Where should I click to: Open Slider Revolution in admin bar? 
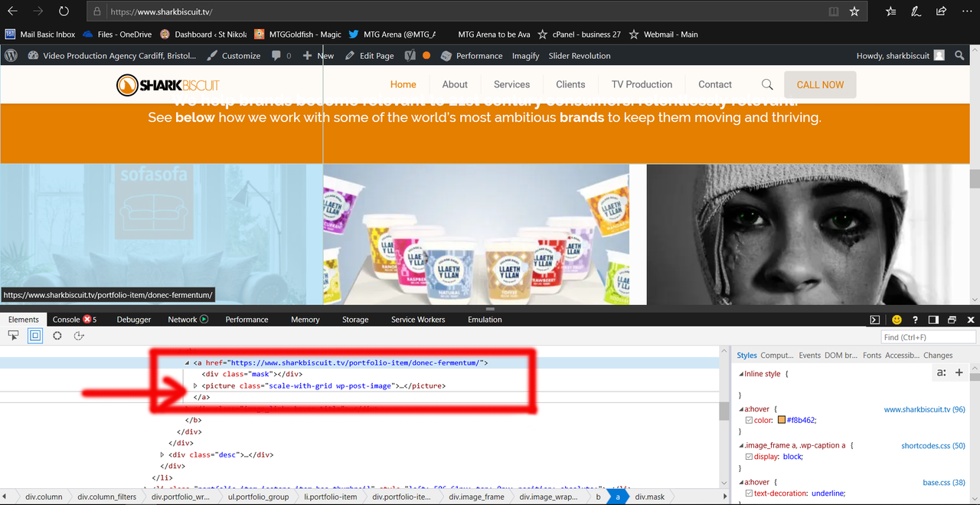[x=580, y=55]
